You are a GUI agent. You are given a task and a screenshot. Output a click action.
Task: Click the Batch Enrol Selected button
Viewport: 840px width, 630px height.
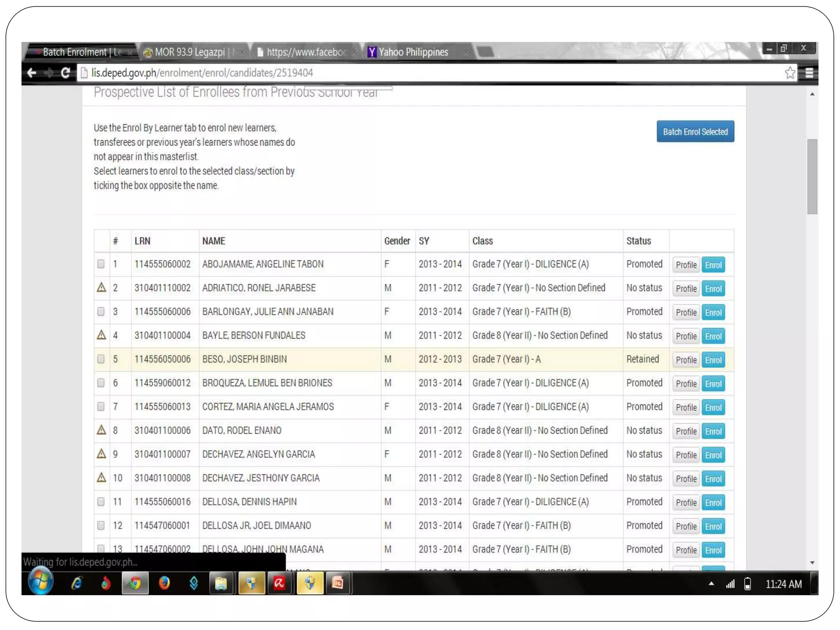pos(695,132)
